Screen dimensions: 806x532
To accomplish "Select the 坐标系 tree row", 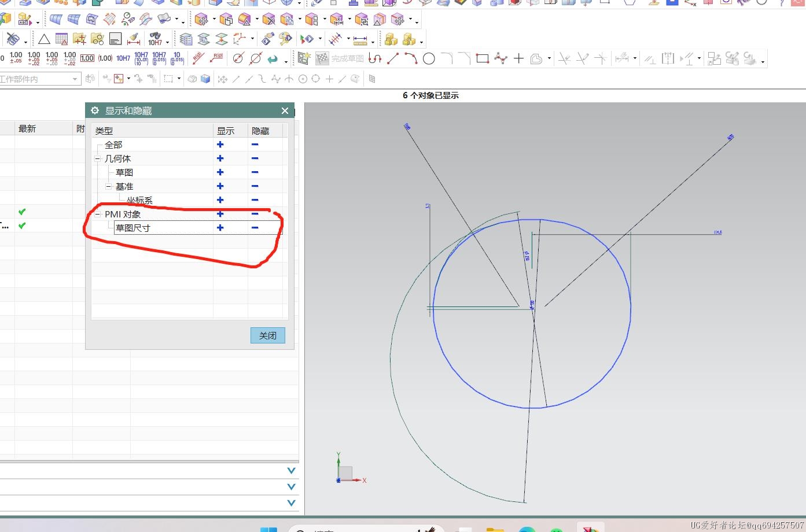I will point(190,200).
